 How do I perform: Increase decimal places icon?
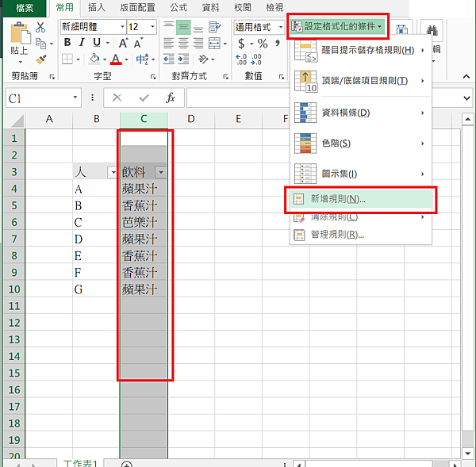coord(241,59)
